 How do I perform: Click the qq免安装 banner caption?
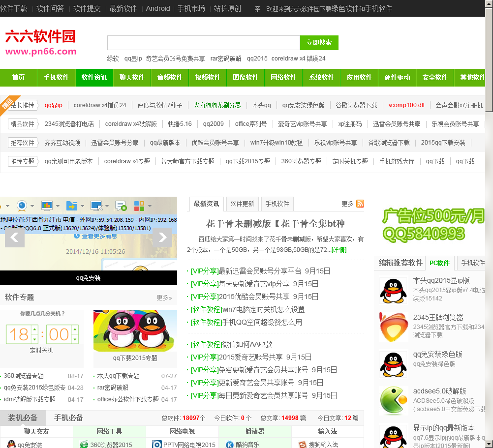[89, 278]
